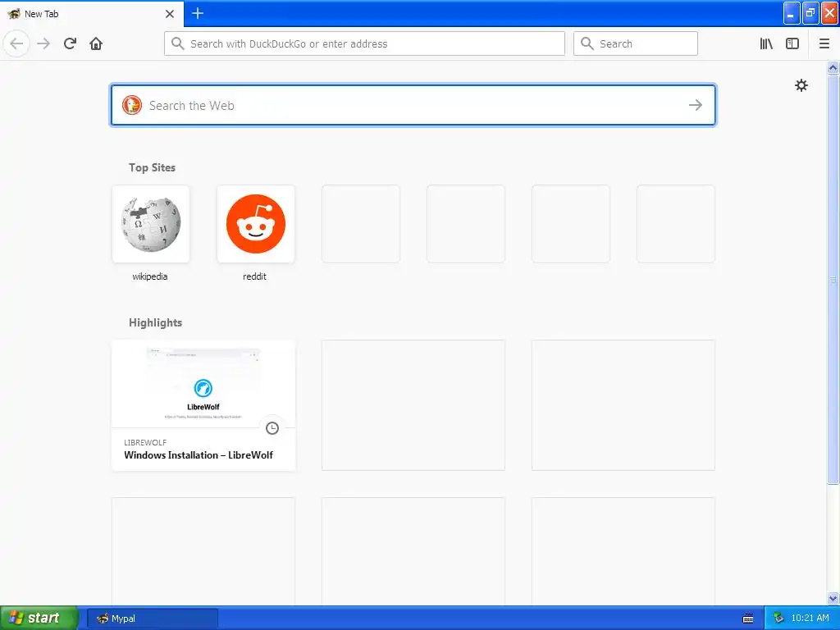
Task: Restore down the browser window
Action: point(810,13)
